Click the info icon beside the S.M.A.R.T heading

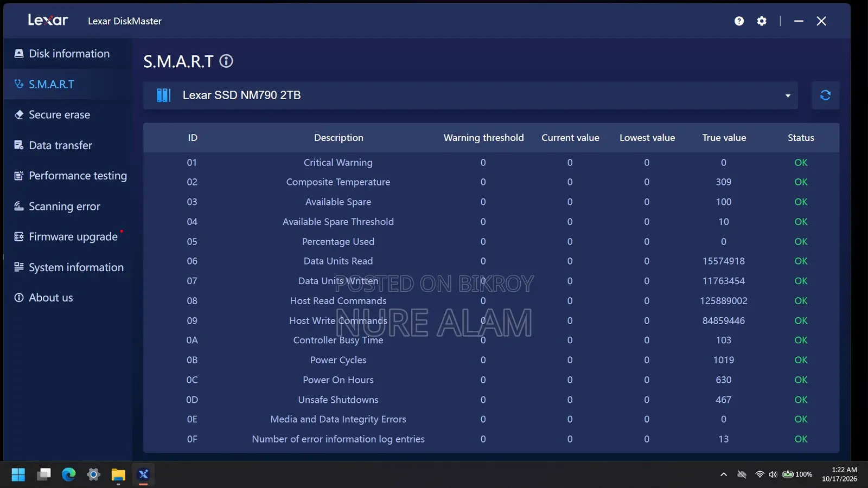click(226, 61)
